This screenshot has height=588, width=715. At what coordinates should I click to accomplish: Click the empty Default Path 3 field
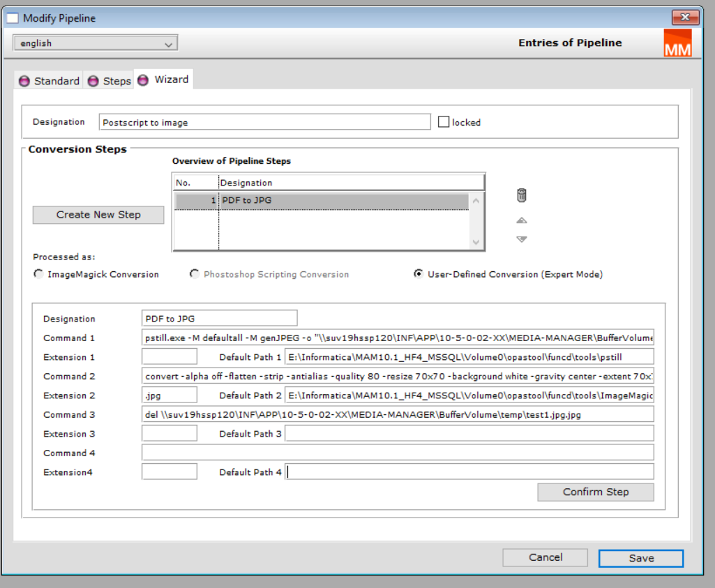(469, 433)
